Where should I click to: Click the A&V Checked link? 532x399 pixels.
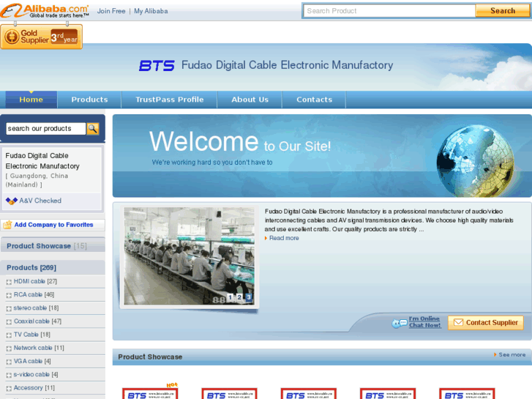click(40, 201)
